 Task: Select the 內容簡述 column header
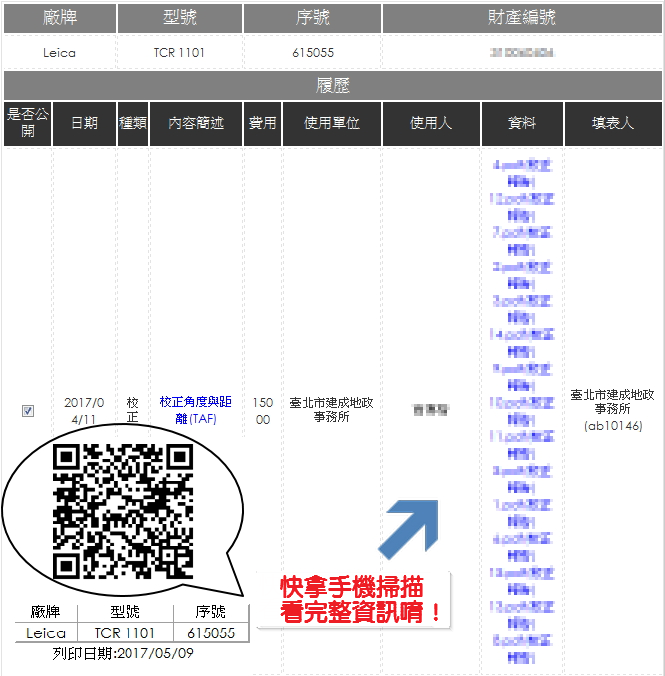(195, 123)
